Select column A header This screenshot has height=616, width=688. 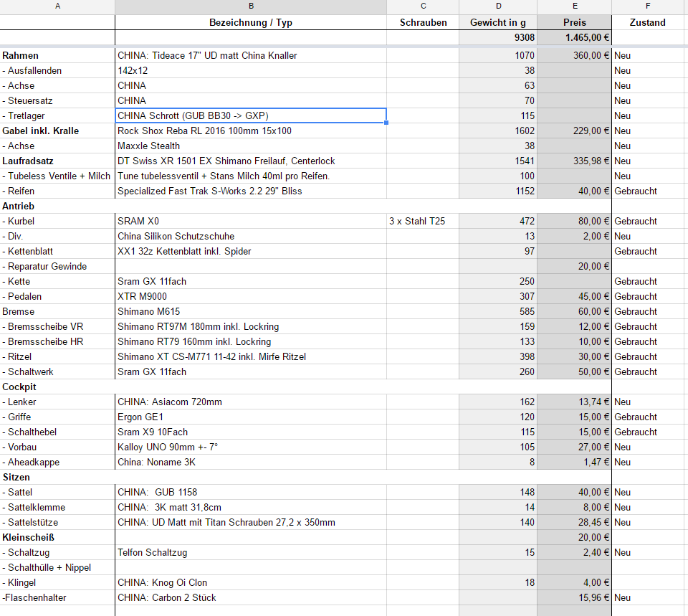[x=57, y=6]
